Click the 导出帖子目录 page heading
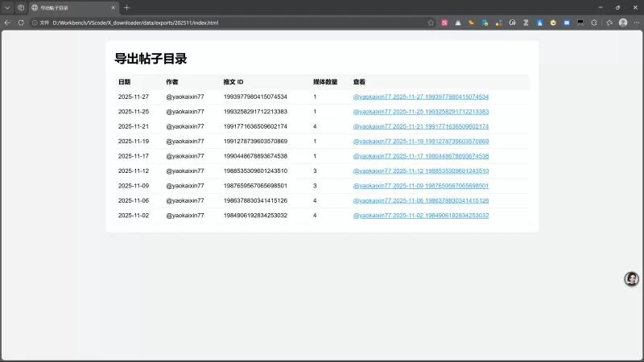 [151, 58]
